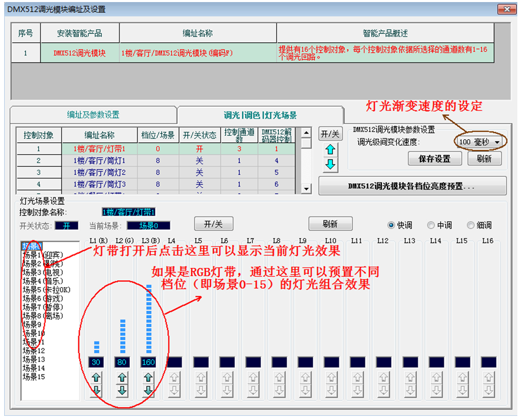This screenshot has width=522, height=420.
Task: Lower L3 (B) brightness with the down arrow
Action: pos(148,390)
